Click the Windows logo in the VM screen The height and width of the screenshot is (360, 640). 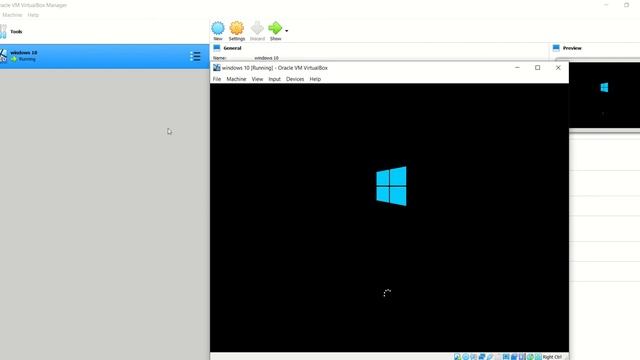(391, 186)
